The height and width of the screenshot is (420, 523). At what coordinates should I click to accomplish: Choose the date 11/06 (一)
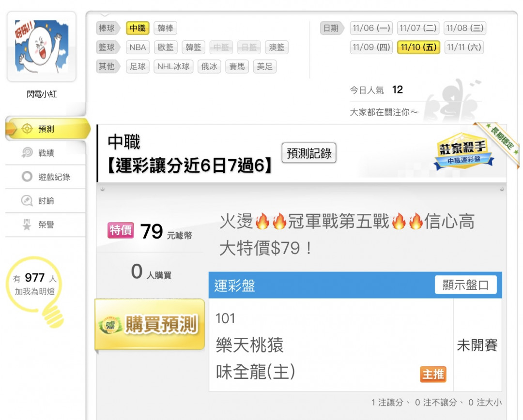[x=371, y=28]
